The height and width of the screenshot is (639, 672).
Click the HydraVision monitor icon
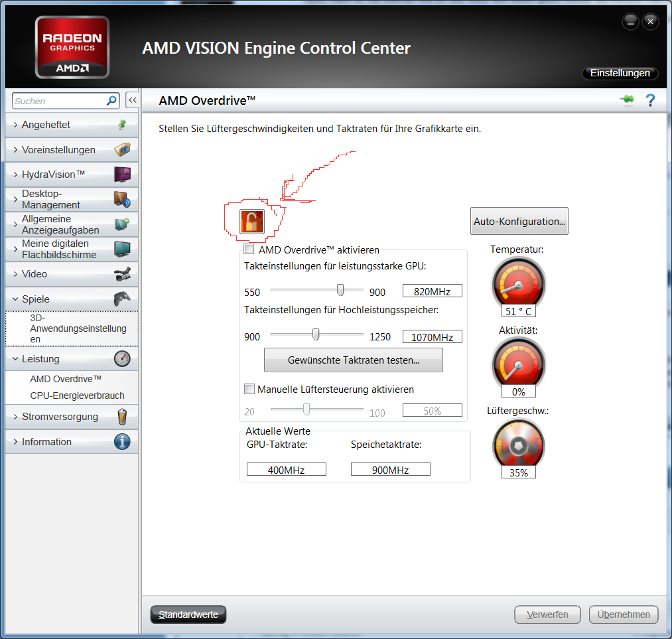(122, 175)
